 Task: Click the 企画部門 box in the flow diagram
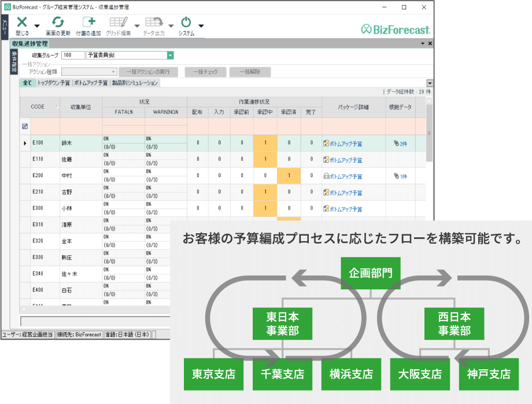tap(371, 273)
